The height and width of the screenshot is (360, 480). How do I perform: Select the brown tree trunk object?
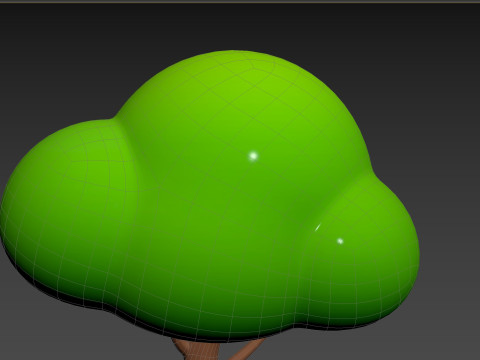point(218,350)
